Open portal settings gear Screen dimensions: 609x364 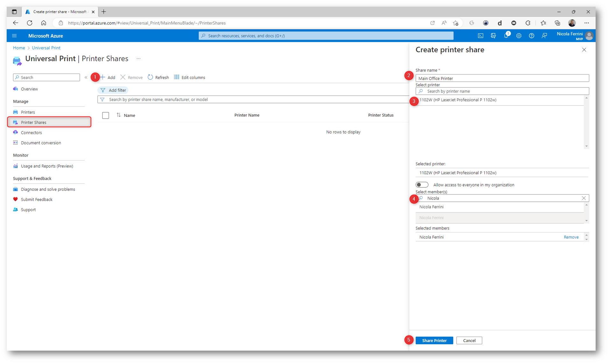pos(519,36)
